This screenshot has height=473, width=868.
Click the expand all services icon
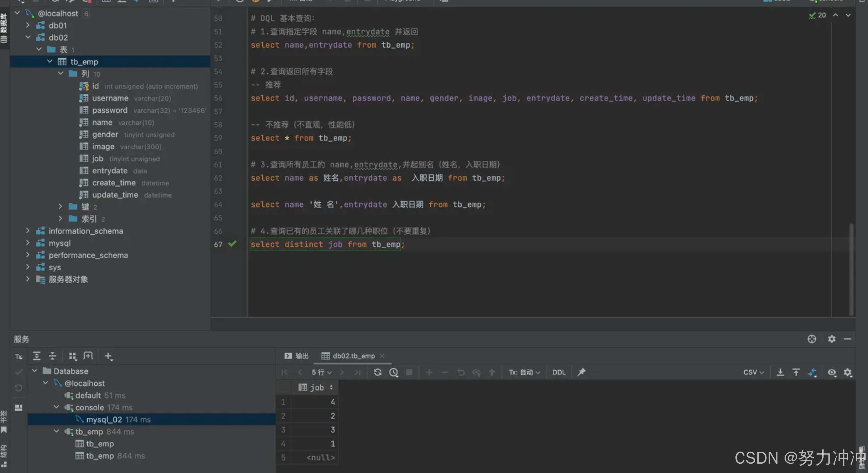point(36,356)
